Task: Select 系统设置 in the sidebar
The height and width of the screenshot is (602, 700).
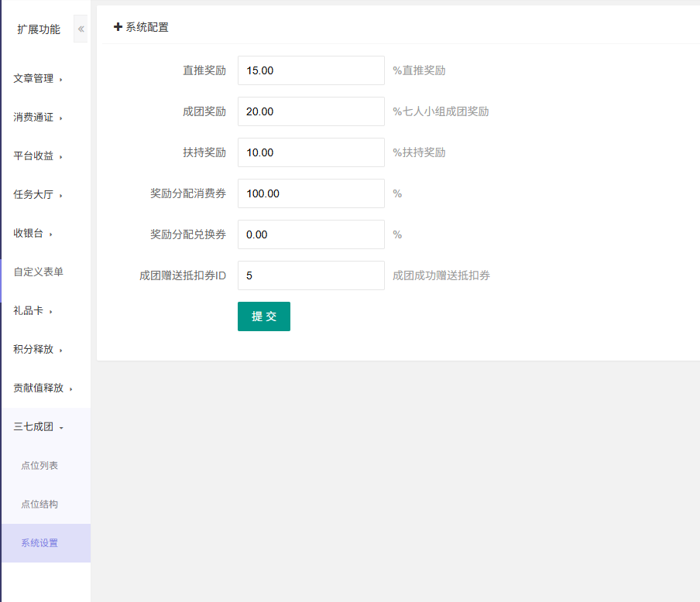Action: click(x=39, y=542)
